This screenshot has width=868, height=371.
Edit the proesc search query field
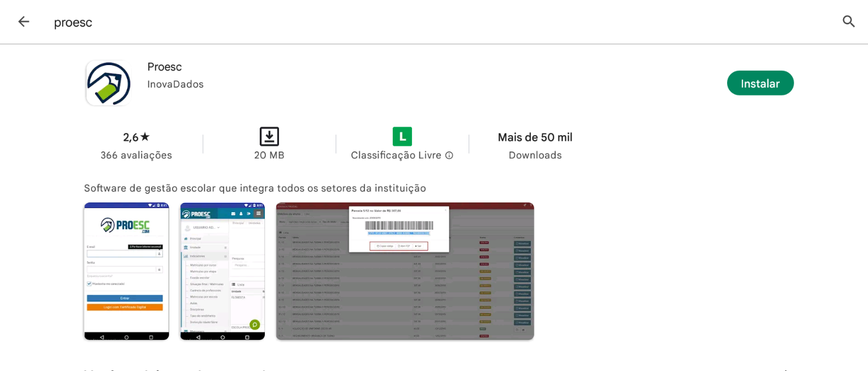tap(73, 22)
